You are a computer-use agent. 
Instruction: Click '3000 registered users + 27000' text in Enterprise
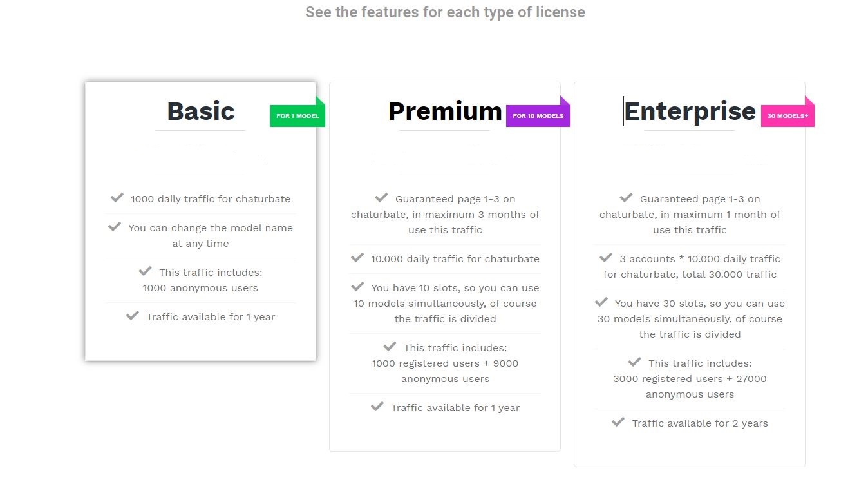click(690, 379)
